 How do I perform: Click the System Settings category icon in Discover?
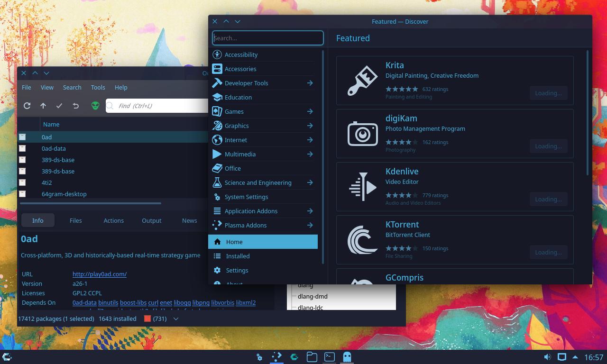(217, 197)
